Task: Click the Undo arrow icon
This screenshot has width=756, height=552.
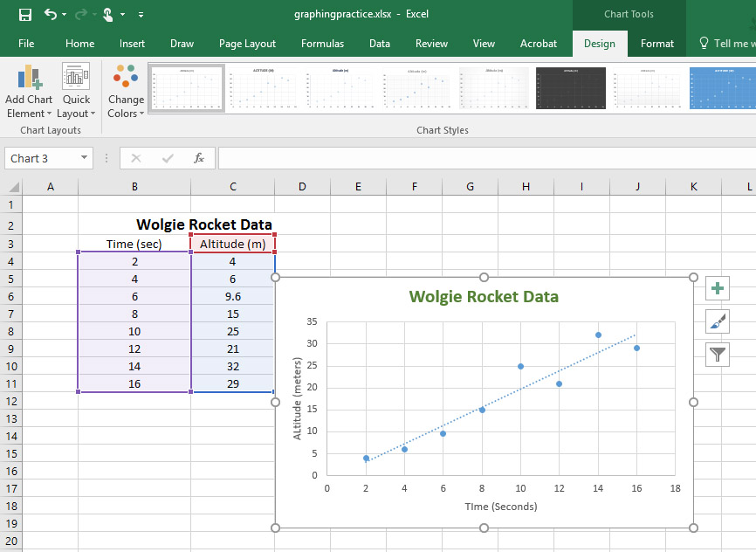Action: pyautogui.click(x=50, y=15)
